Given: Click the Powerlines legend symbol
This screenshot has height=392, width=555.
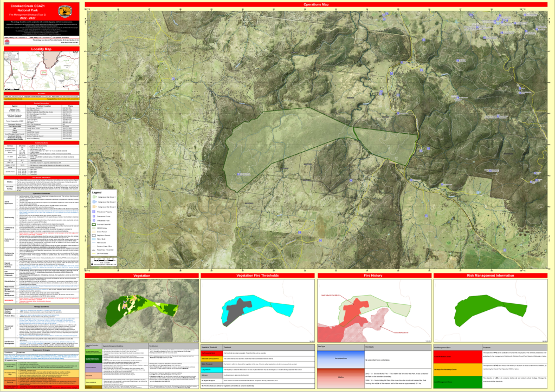Looking at the screenshot, I should [94, 250].
